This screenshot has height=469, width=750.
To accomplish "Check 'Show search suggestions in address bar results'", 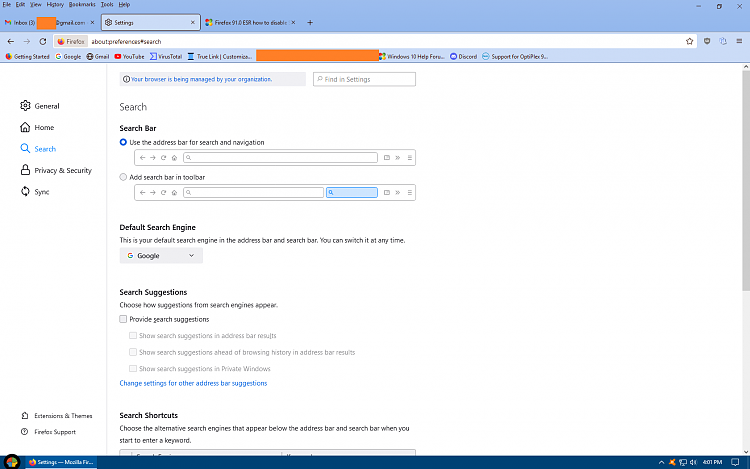I will point(133,336).
